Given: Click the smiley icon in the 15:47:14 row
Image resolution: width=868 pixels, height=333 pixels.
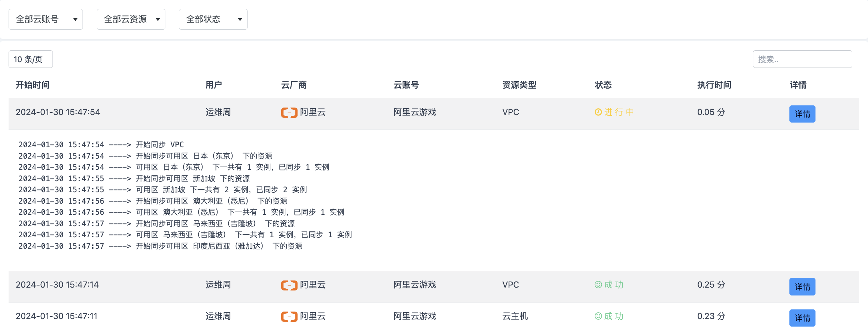Looking at the screenshot, I should coord(598,285).
